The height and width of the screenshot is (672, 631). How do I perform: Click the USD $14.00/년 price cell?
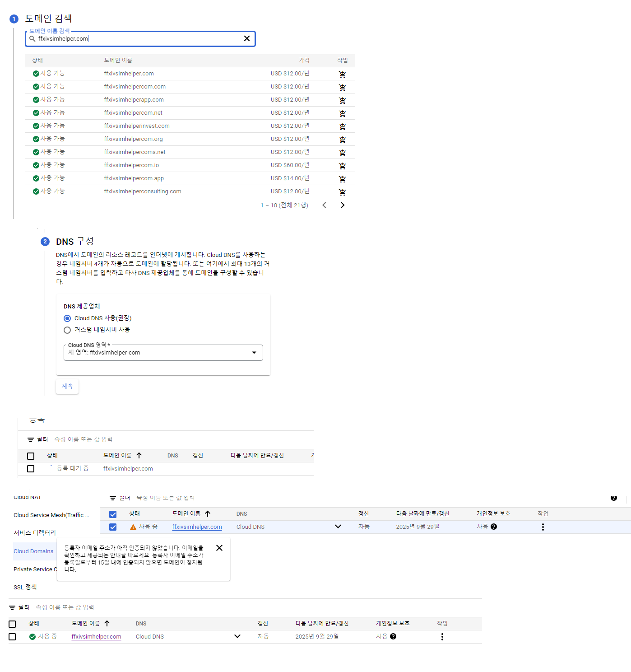click(290, 178)
